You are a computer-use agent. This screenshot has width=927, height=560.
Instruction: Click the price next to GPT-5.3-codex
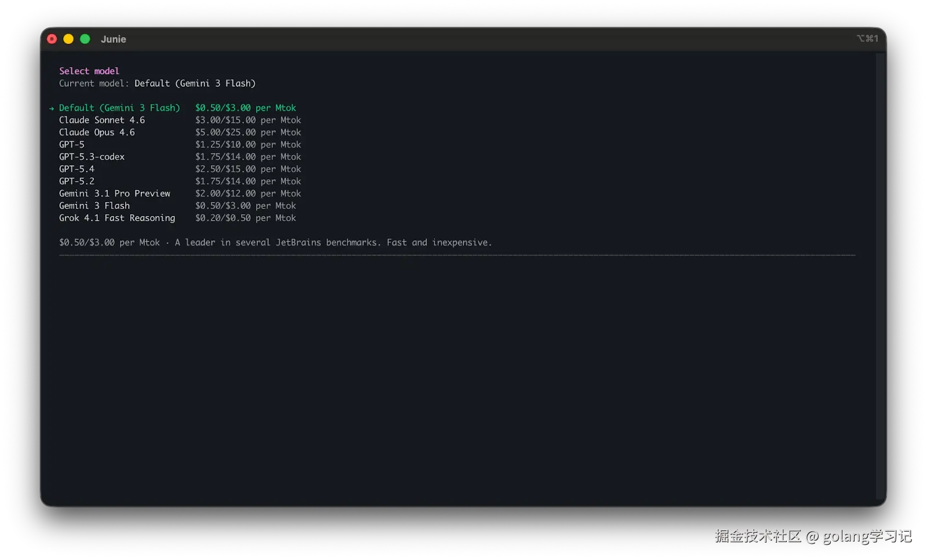(248, 156)
